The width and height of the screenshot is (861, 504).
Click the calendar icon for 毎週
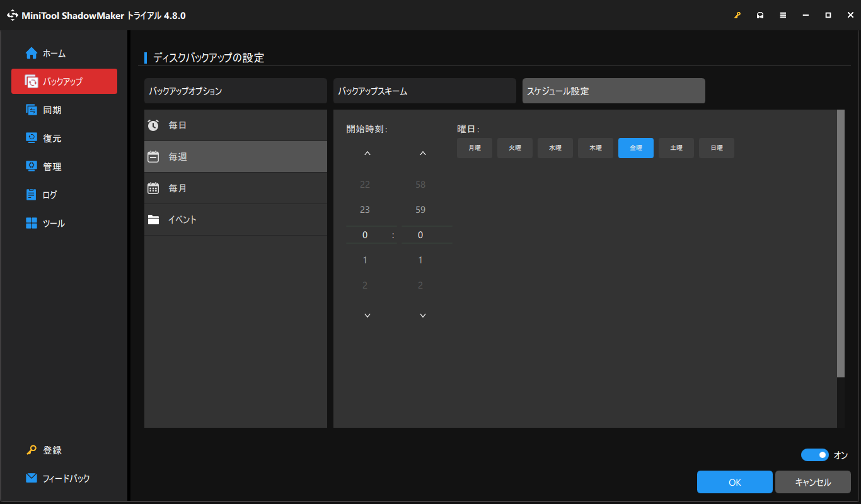tap(153, 157)
